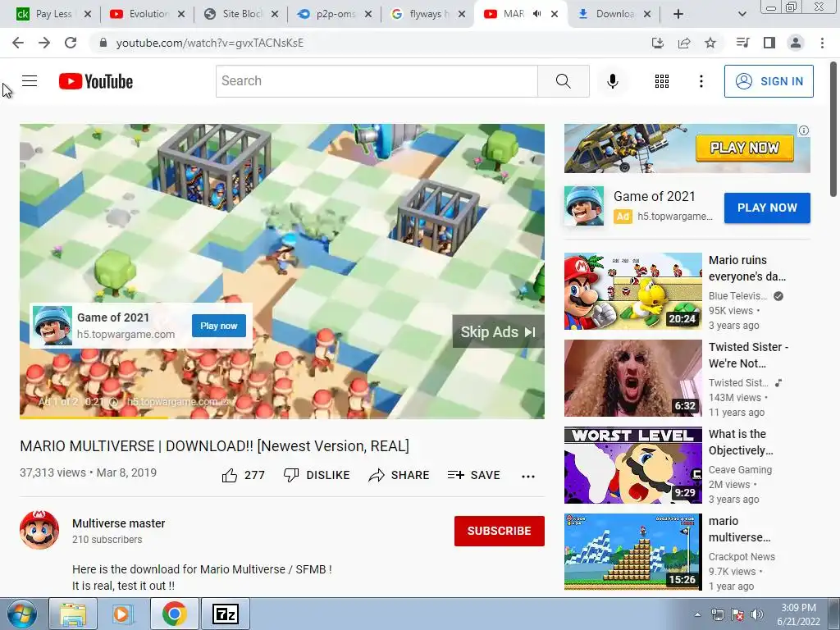Dislike the video
Viewport: 840px width, 630px height.
317,475
